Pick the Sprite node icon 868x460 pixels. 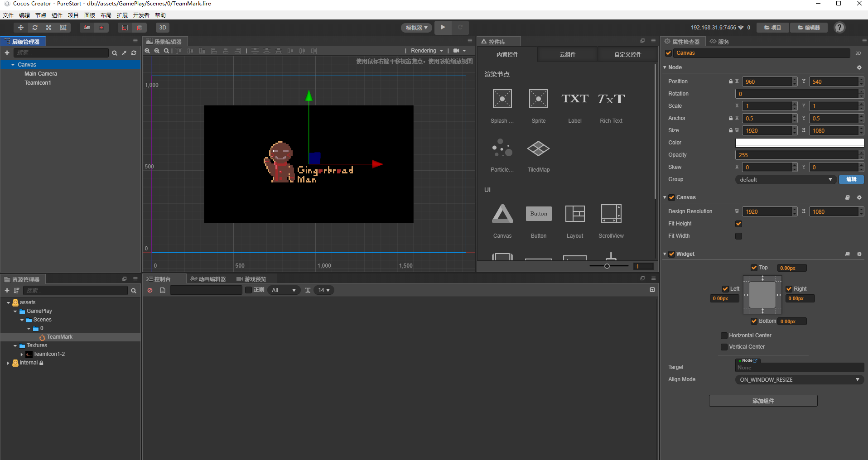(539, 99)
